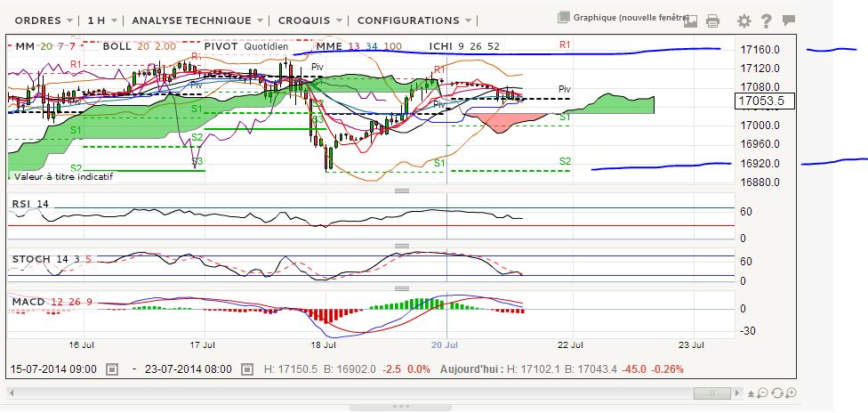Click the end date 23-07-2014 08:00
The width and height of the screenshot is (868, 413).
pos(189,368)
